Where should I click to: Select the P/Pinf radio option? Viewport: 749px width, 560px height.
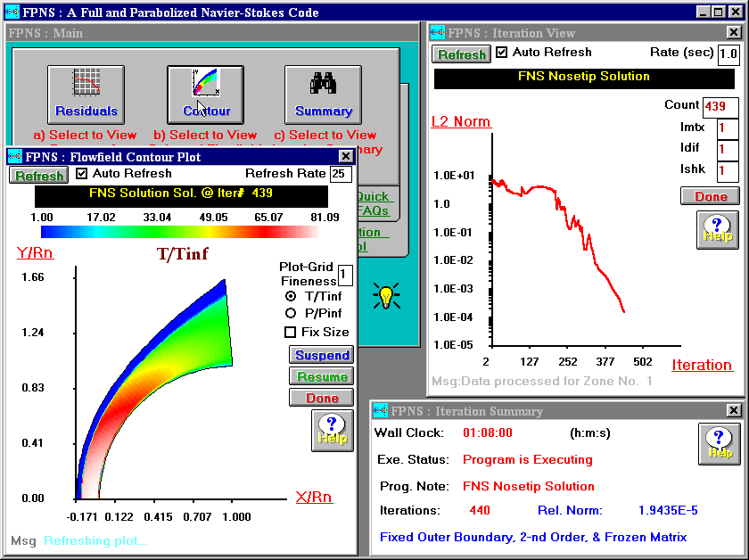290,314
